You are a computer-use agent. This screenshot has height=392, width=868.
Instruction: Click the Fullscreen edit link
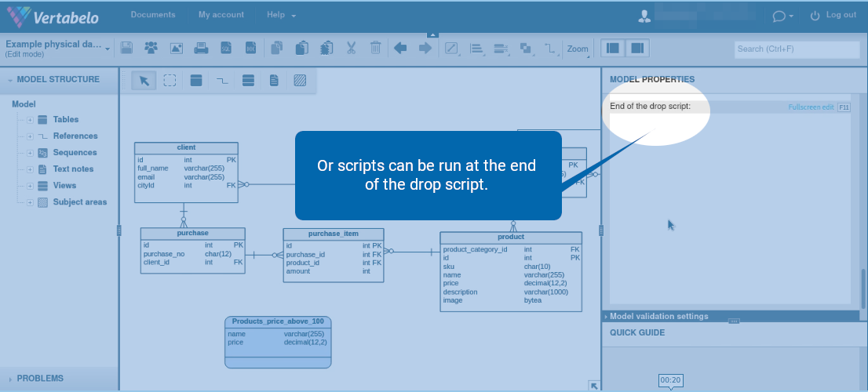[x=811, y=107]
